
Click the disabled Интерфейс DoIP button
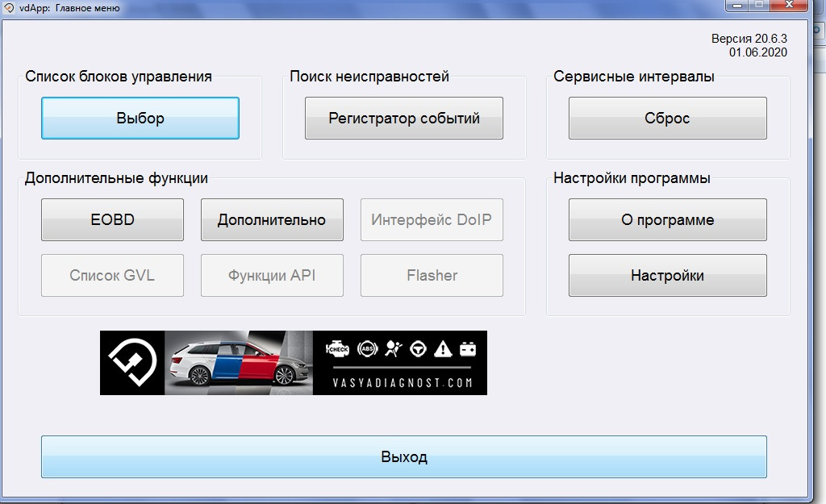432,219
